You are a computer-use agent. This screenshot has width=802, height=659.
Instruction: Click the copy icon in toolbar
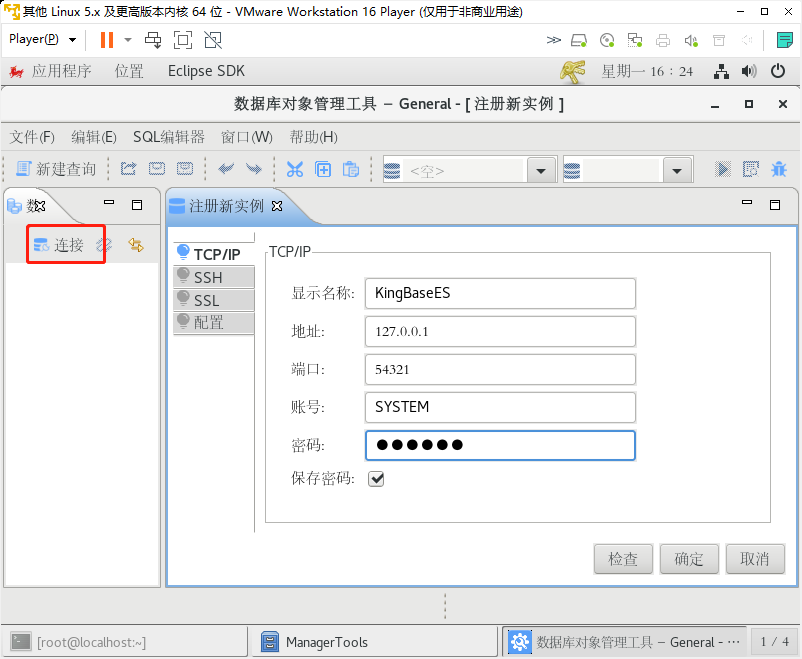[323, 169]
